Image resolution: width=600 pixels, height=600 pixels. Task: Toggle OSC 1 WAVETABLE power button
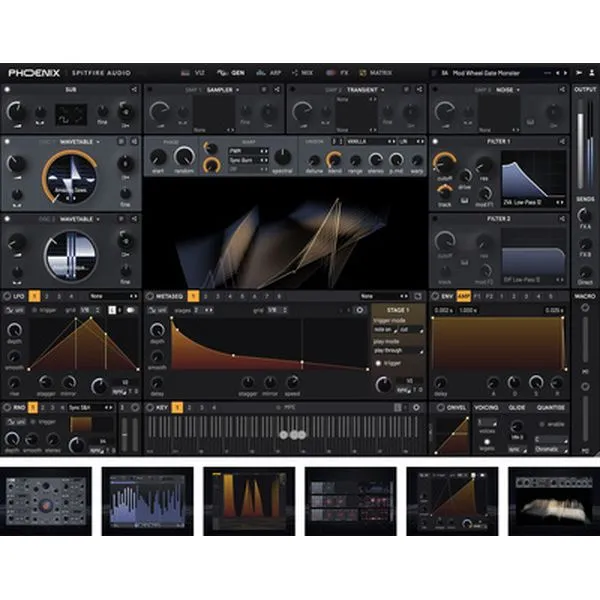[7, 142]
